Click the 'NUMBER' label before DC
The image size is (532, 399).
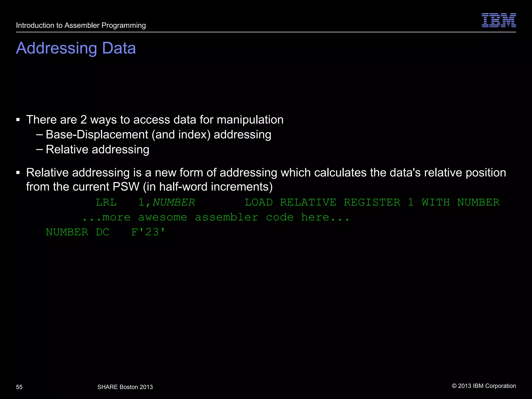point(67,232)
